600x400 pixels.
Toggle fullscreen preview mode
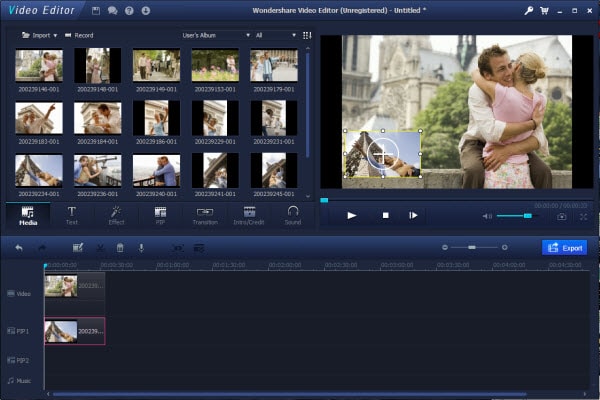point(583,216)
